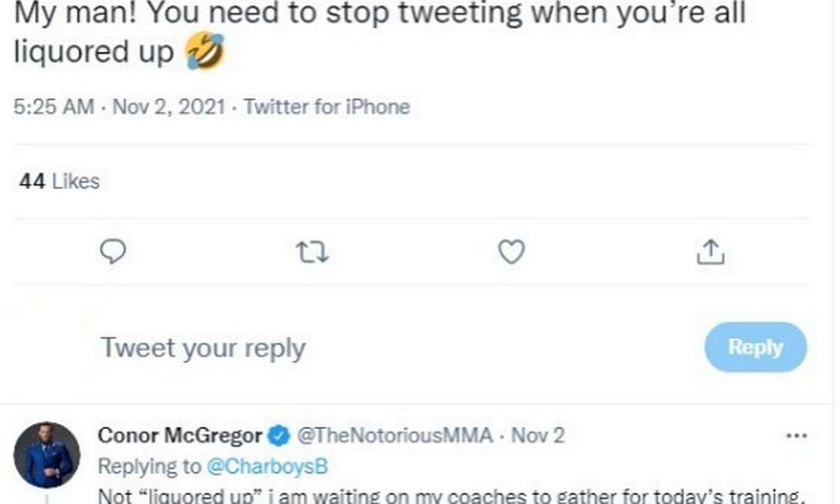Click the "Replying to" label text
This screenshot has height=504, width=840.
pos(147,466)
